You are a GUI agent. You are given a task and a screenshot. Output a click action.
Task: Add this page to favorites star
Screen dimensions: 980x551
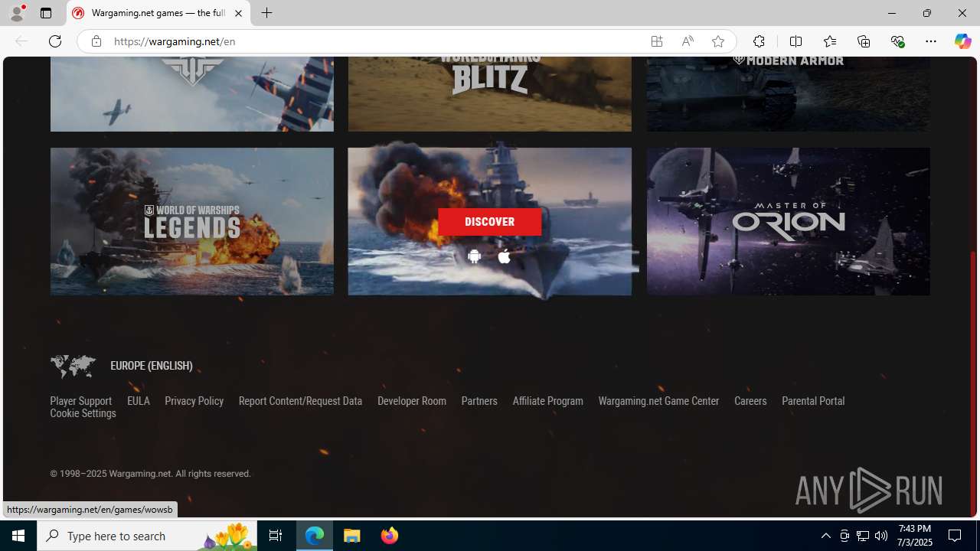[718, 41]
